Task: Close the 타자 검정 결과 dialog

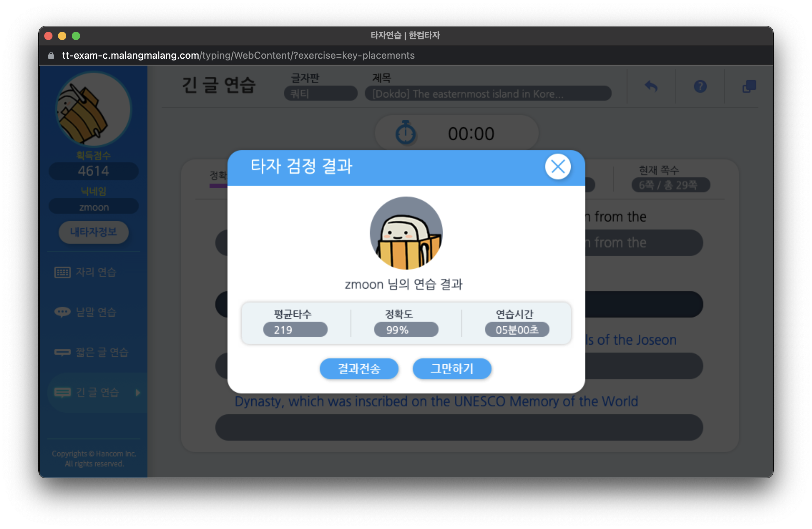Action: [x=558, y=167]
